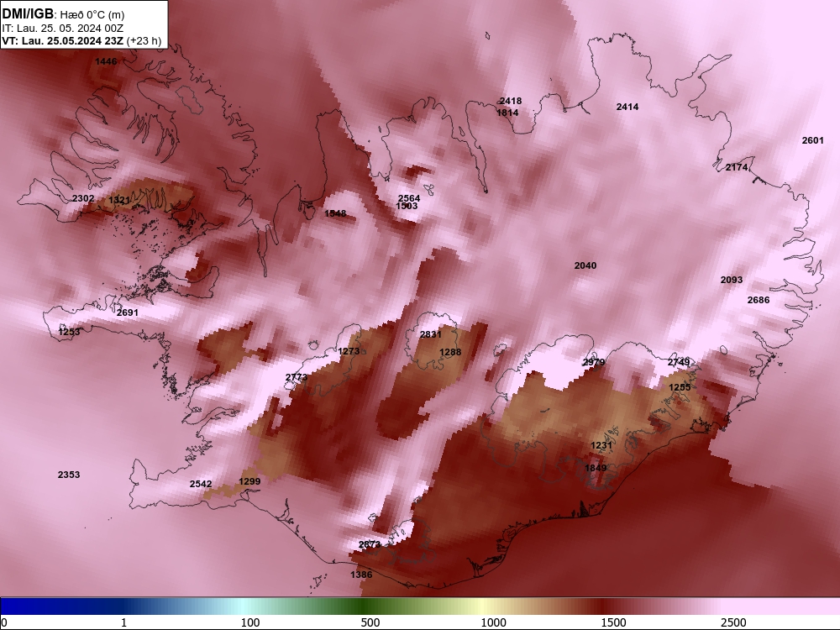Click the 500 legend tick label
The width and height of the screenshot is (840, 630).
[370, 622]
